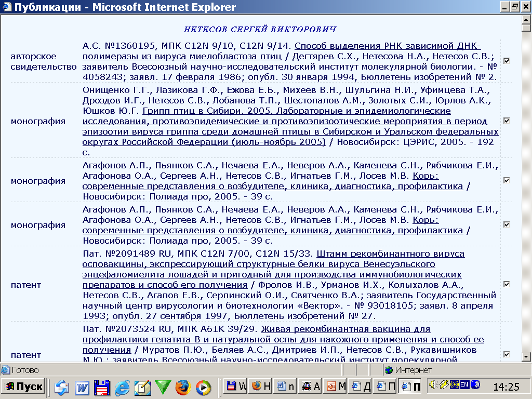Open the notepad with pencil quick launch icon
Viewport: 532px width, 399px height.
[142, 387]
